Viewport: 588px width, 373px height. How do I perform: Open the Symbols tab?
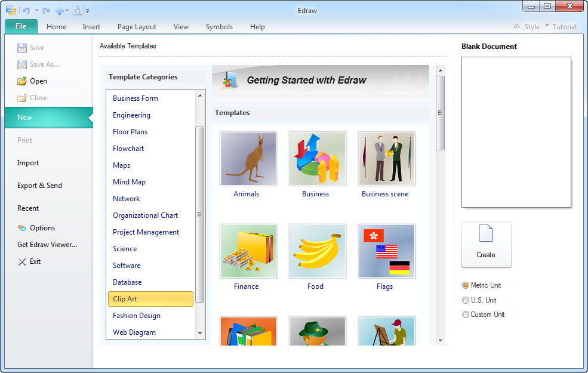click(219, 27)
